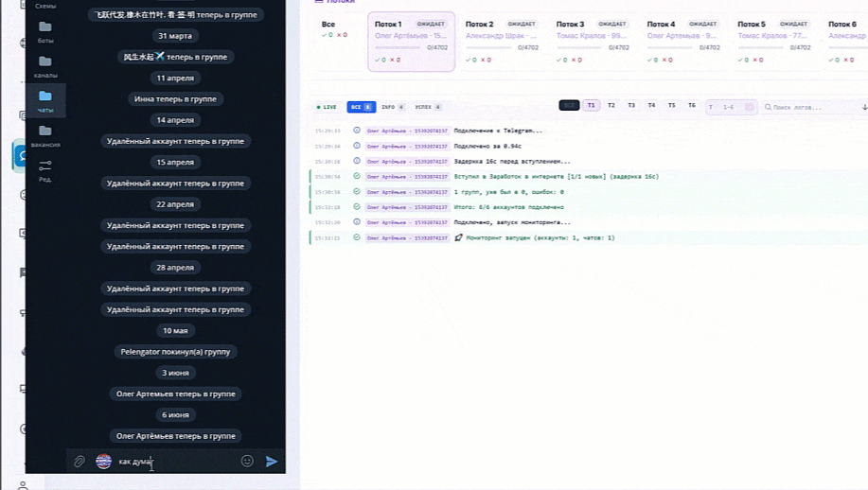
Task: Toggle the LIVE log indicator
Action: point(327,107)
